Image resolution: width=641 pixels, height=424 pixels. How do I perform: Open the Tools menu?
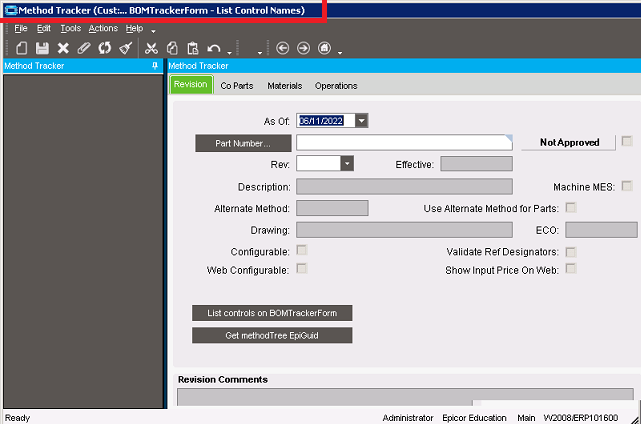71,28
